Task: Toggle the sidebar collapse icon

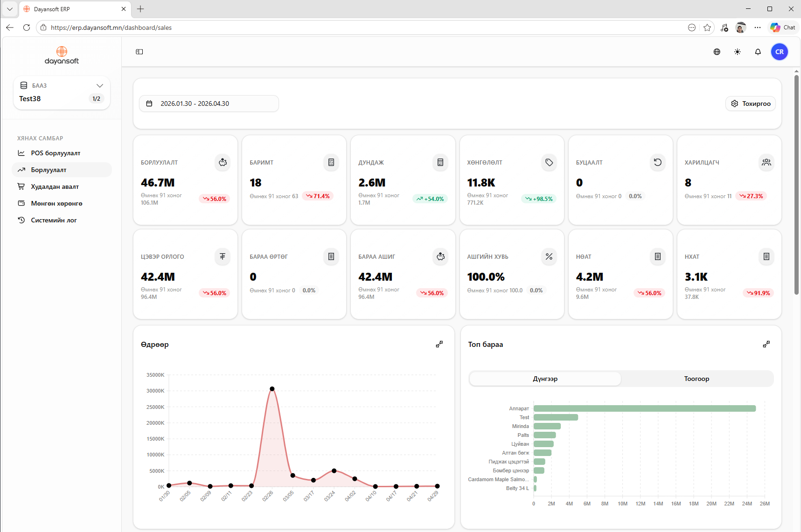Action: tap(139, 52)
